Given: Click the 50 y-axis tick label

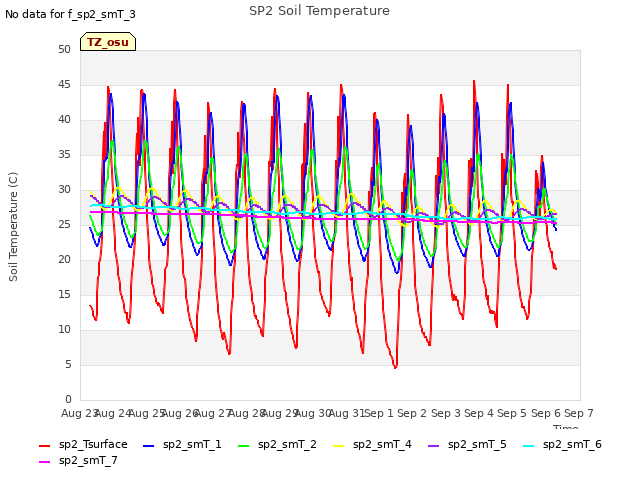Looking at the screenshot, I should [64, 50].
